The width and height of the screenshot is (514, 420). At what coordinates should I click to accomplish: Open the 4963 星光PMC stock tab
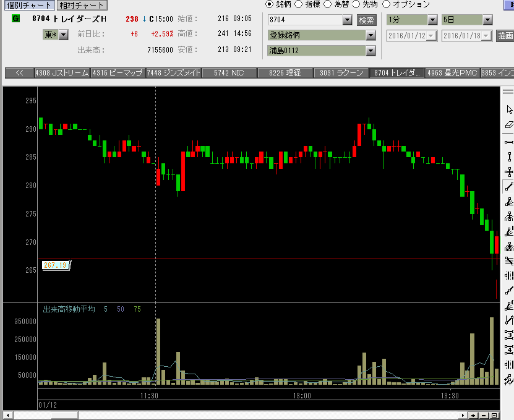(452, 73)
